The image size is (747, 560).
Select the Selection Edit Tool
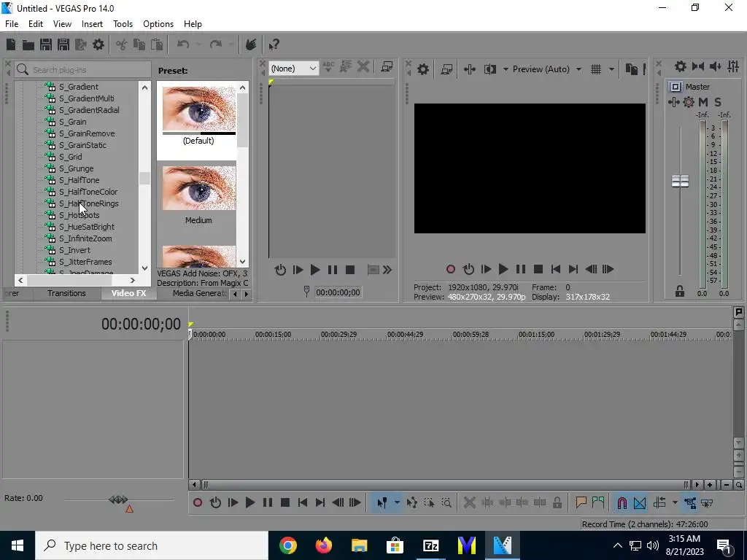coord(429,503)
